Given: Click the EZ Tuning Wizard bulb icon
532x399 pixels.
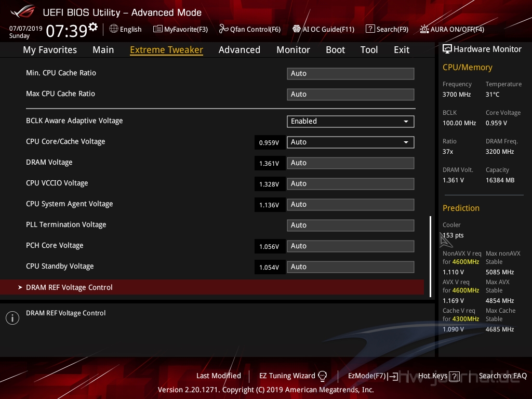Looking at the screenshot, I should click(x=322, y=376).
